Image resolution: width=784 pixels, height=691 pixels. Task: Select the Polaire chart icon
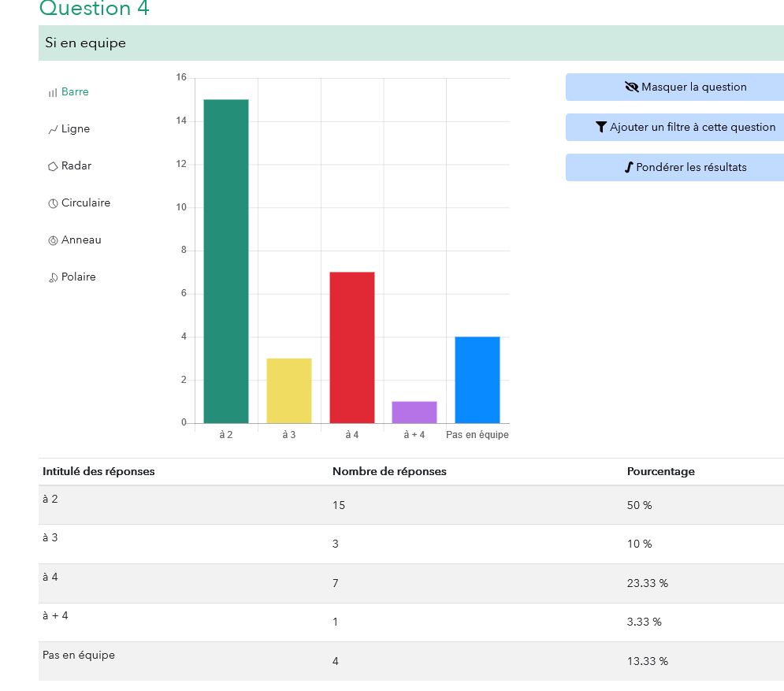[x=53, y=277]
